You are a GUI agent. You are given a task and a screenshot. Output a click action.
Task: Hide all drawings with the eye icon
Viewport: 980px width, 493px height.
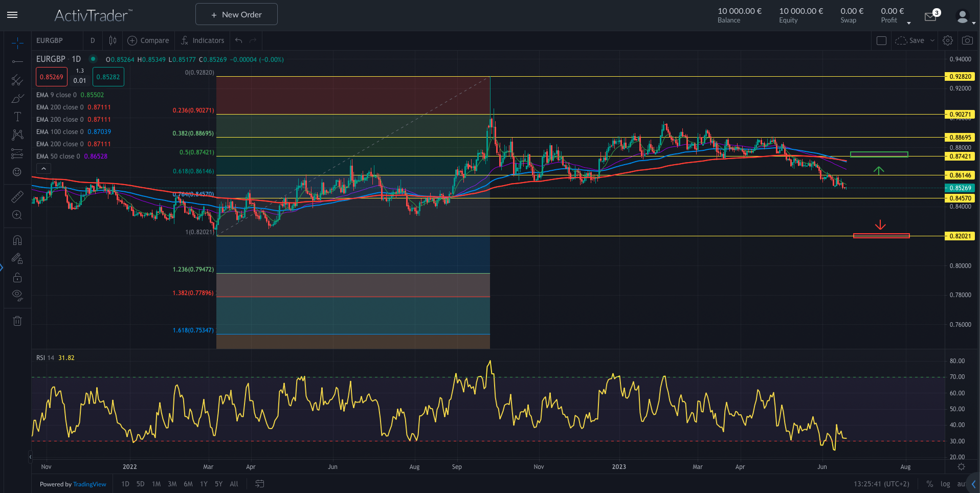(17, 295)
